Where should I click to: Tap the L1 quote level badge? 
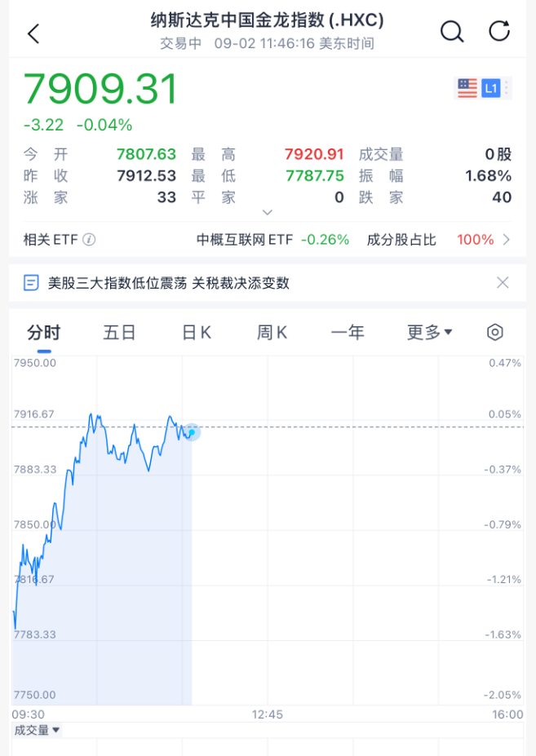pos(490,88)
